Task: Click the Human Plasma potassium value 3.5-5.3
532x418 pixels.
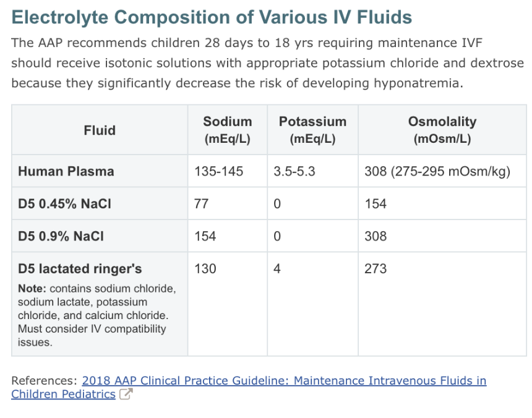Action: coord(294,171)
